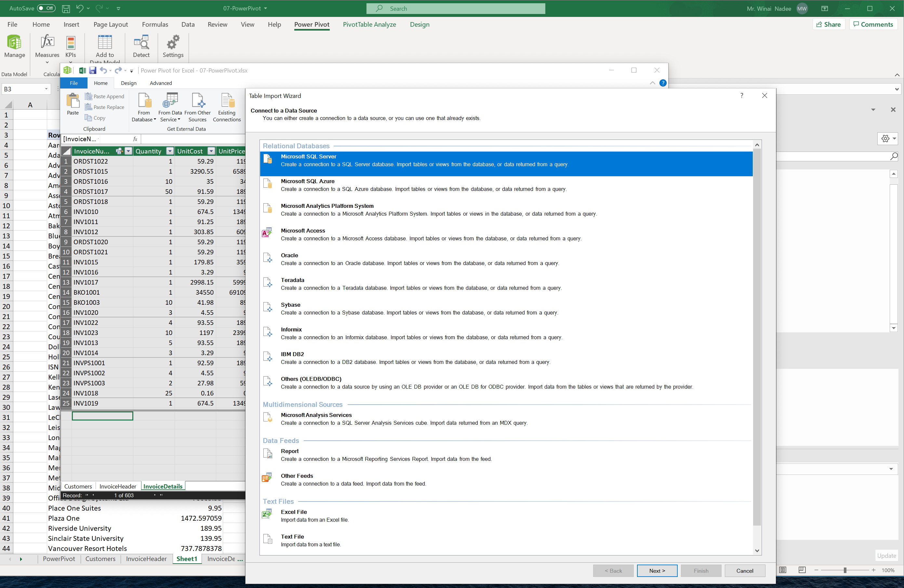
Task: Click Copy in Clipboard group
Action: point(95,118)
